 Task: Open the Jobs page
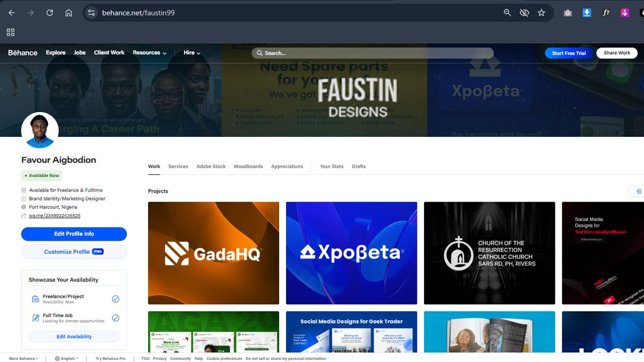[x=80, y=53]
